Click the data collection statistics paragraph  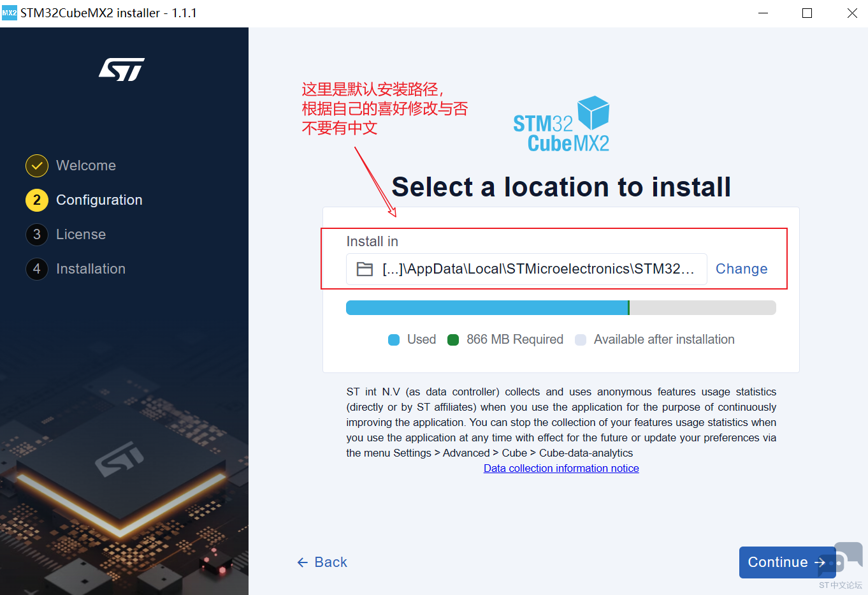coord(561,423)
